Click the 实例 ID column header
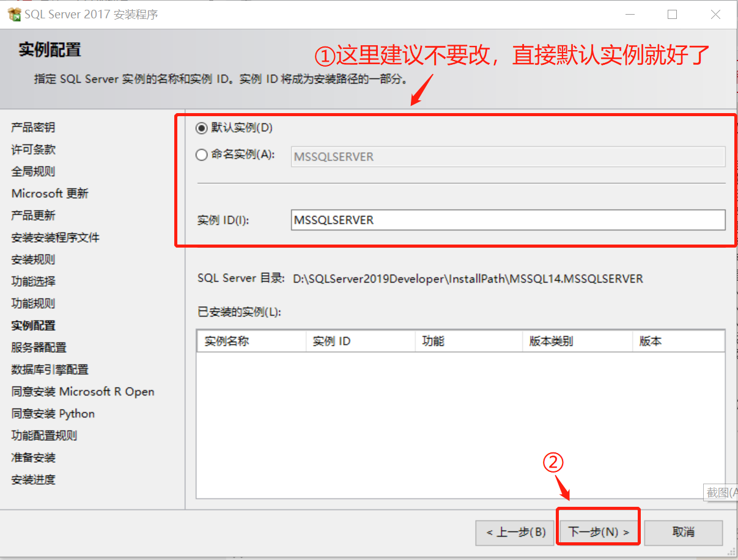The height and width of the screenshot is (560, 738). 360,341
